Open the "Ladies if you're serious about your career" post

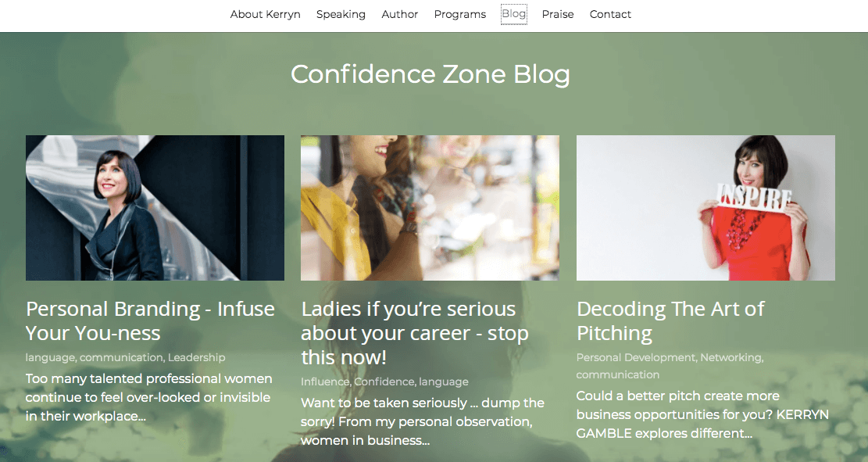[415, 332]
